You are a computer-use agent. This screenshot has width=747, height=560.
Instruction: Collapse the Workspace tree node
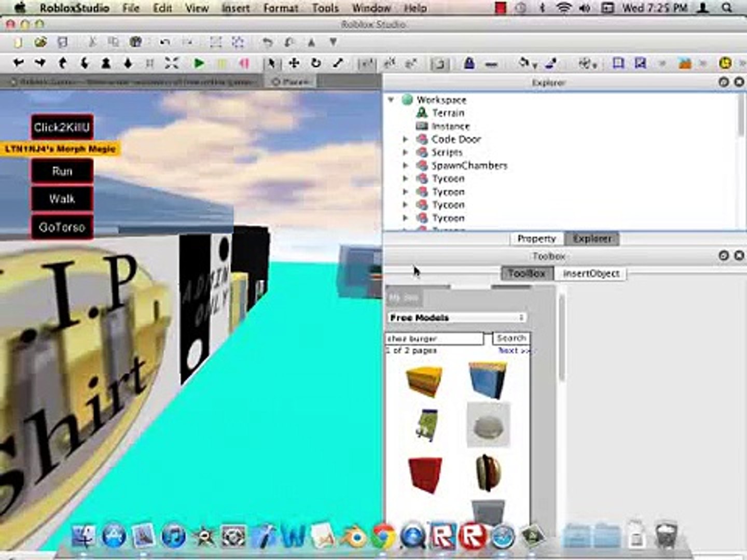coord(391,99)
